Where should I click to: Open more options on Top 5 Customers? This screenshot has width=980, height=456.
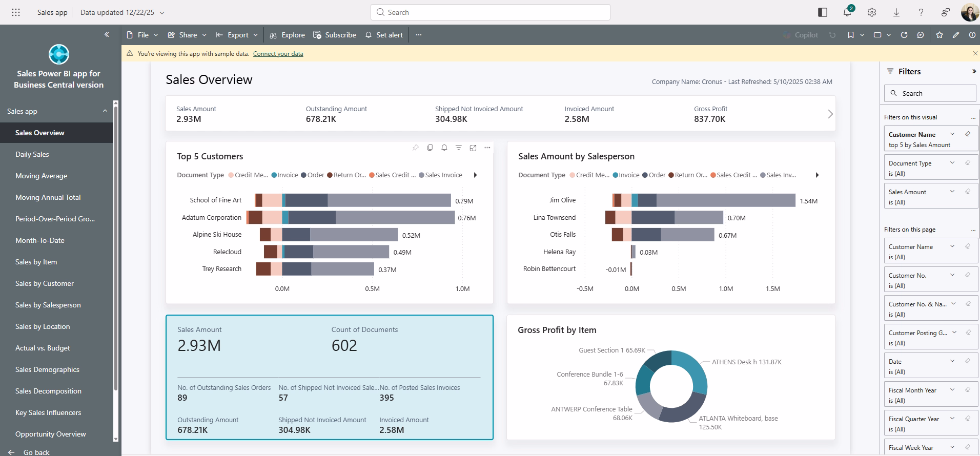(x=487, y=148)
